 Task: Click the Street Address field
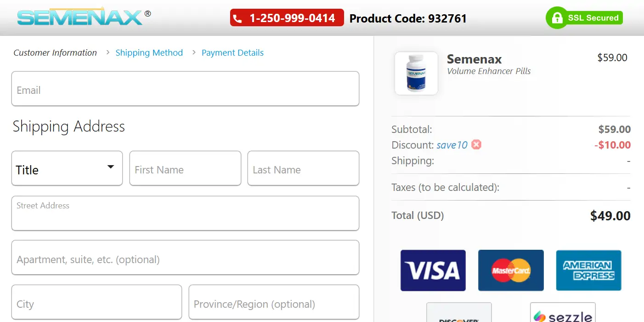[185, 213]
